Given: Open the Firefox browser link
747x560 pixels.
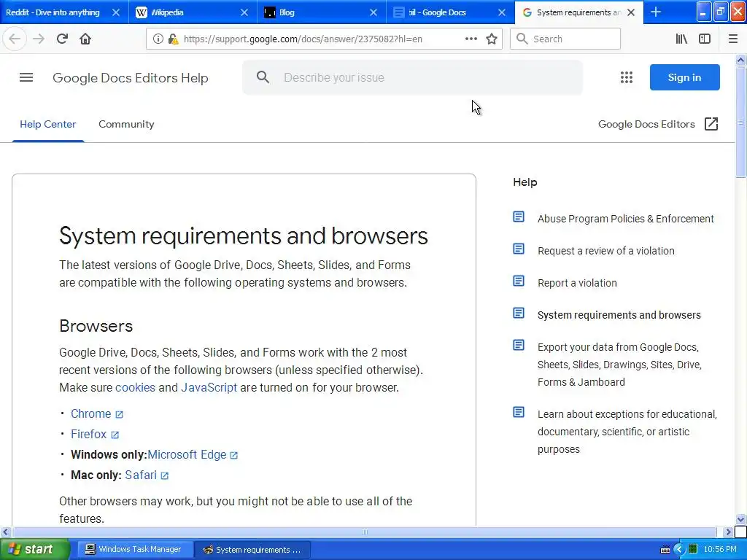Looking at the screenshot, I should point(88,435).
